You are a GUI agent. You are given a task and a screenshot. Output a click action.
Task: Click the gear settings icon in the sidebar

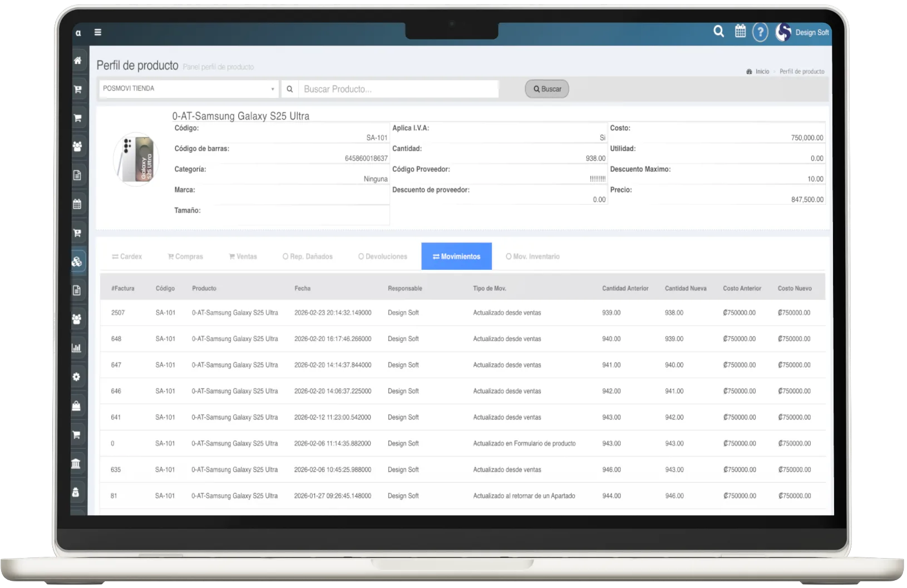[x=77, y=377]
